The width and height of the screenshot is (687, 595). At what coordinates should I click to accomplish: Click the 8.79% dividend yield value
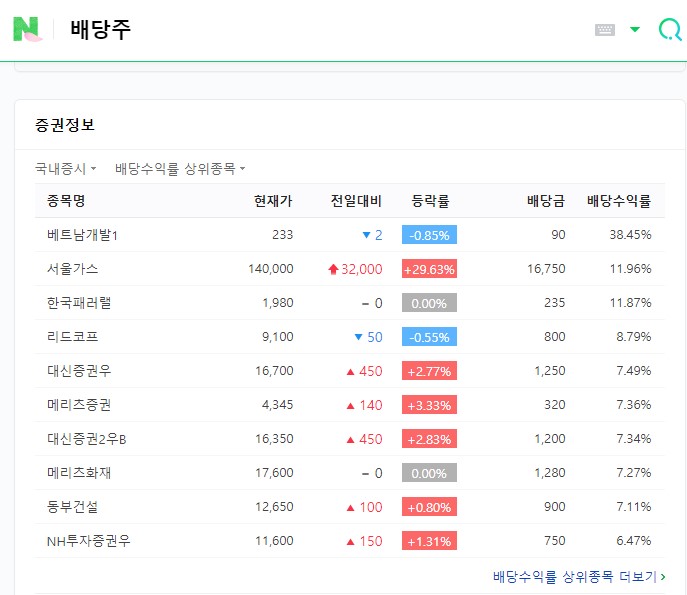[x=634, y=336]
